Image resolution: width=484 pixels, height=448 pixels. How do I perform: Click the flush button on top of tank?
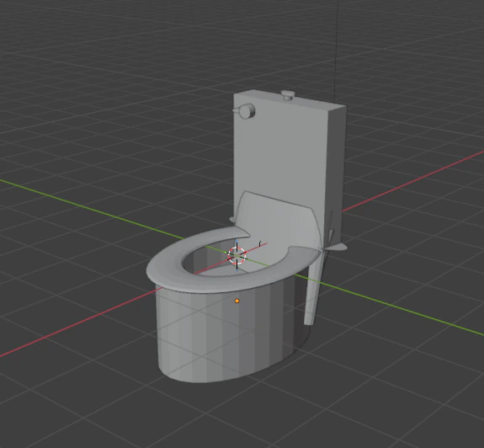[287, 95]
